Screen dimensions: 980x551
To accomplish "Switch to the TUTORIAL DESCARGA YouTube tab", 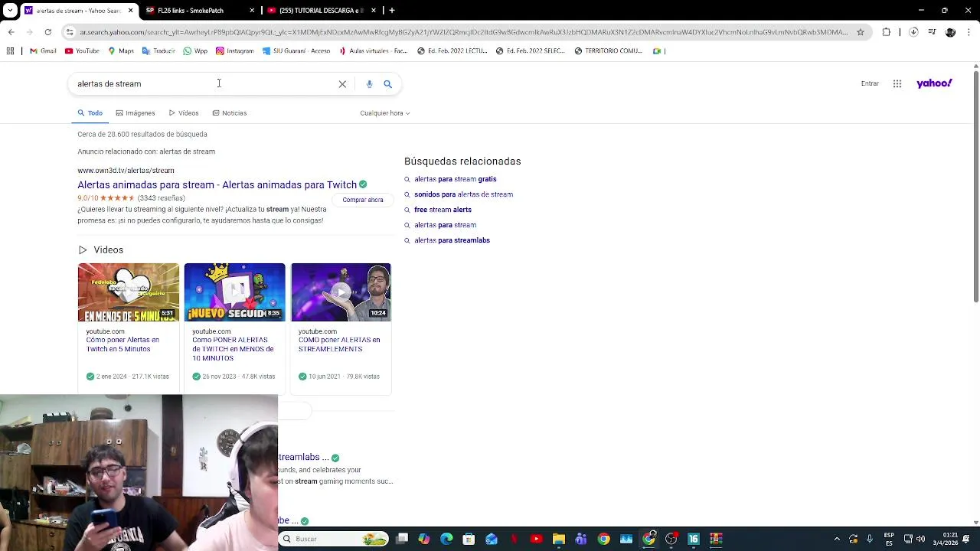I will pyautogui.click(x=320, y=11).
